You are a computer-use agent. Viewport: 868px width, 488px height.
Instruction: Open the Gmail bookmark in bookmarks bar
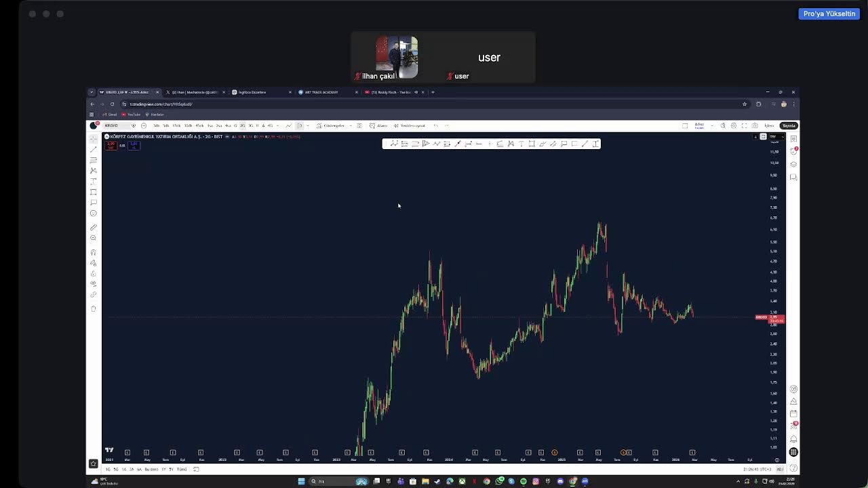tap(110, 115)
